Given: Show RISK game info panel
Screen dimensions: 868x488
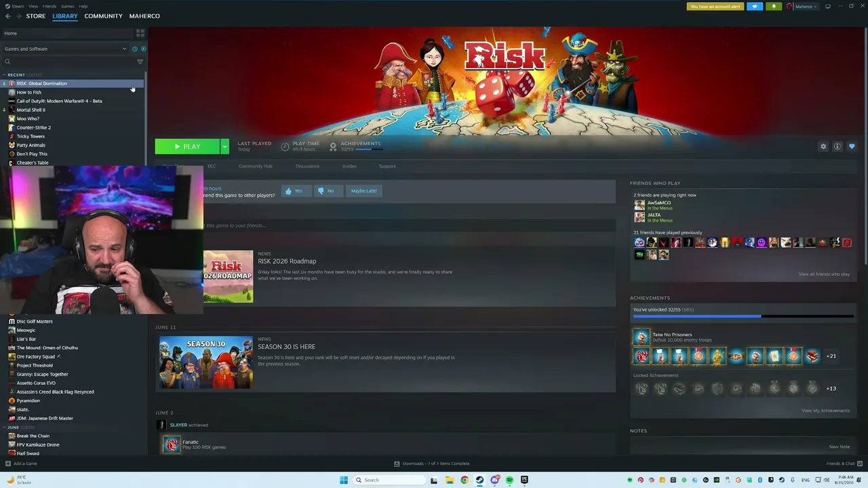Looking at the screenshot, I should (837, 146).
